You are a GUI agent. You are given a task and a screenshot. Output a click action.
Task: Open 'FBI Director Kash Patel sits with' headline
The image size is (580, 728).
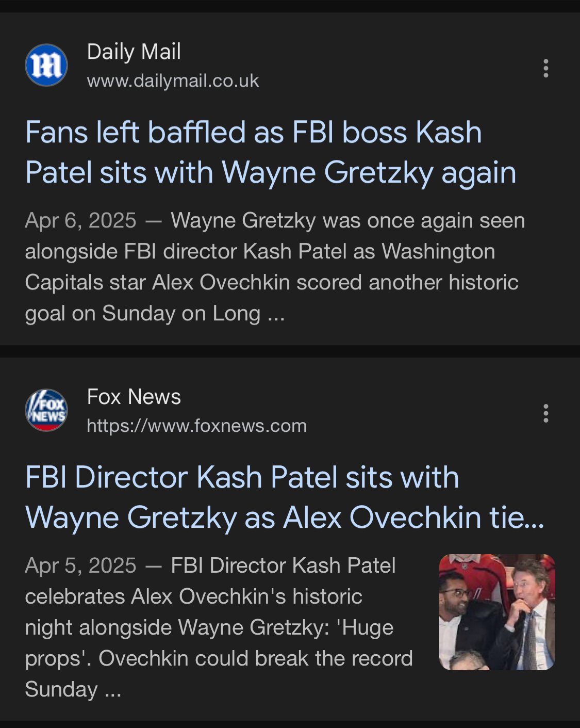pos(242,477)
